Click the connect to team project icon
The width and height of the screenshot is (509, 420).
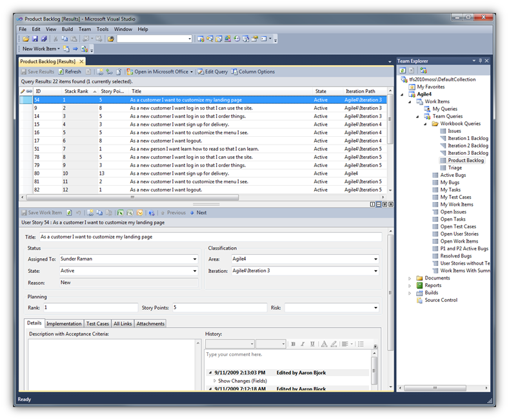(x=423, y=70)
